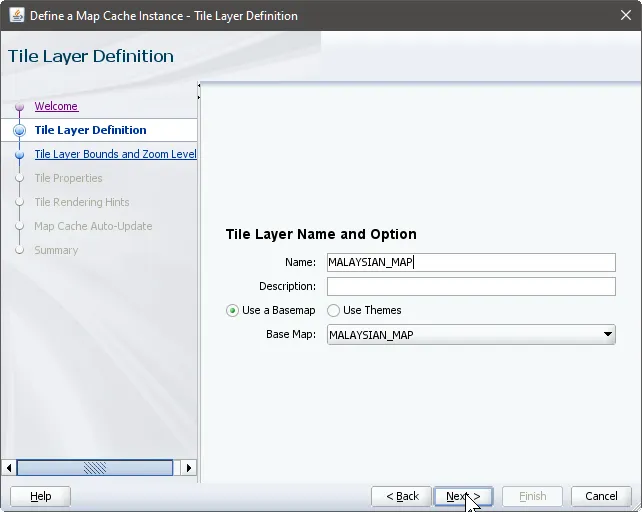The width and height of the screenshot is (642, 512).
Task: Click the Java icon in the title bar
Action: pos(16,16)
